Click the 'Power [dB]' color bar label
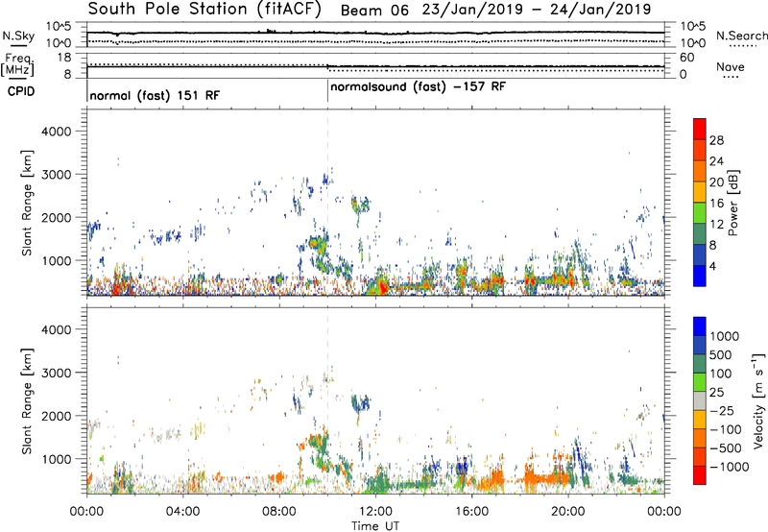Image resolution: width=768 pixels, height=532 pixels. [x=732, y=203]
